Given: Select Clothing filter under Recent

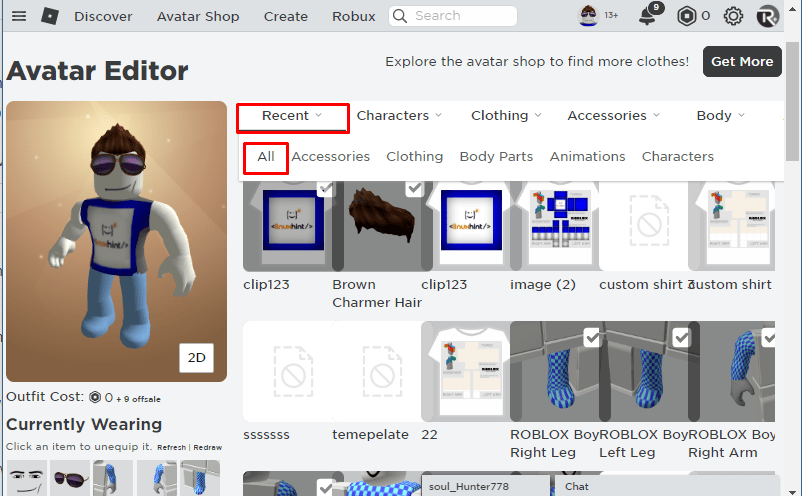Looking at the screenshot, I should click(414, 156).
